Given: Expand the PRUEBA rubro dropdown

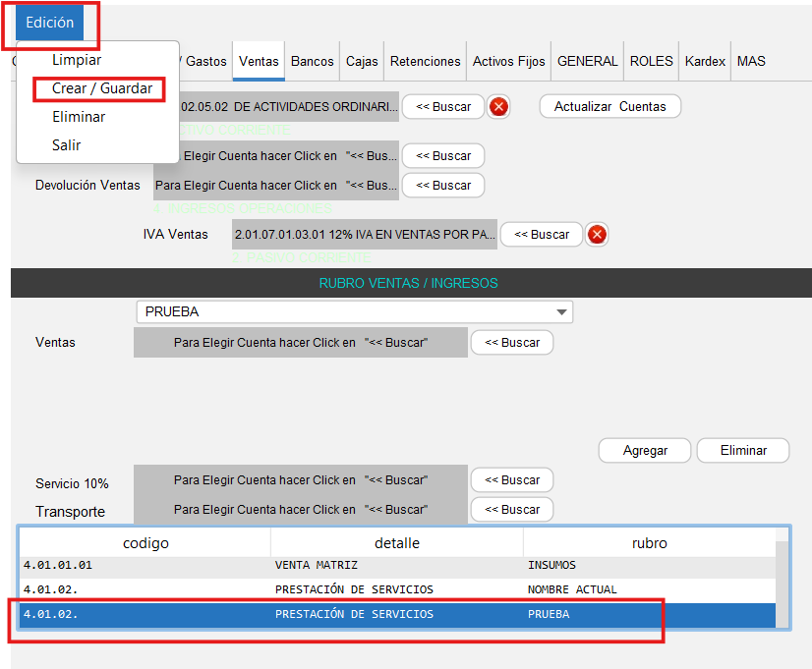Looking at the screenshot, I should (x=561, y=312).
